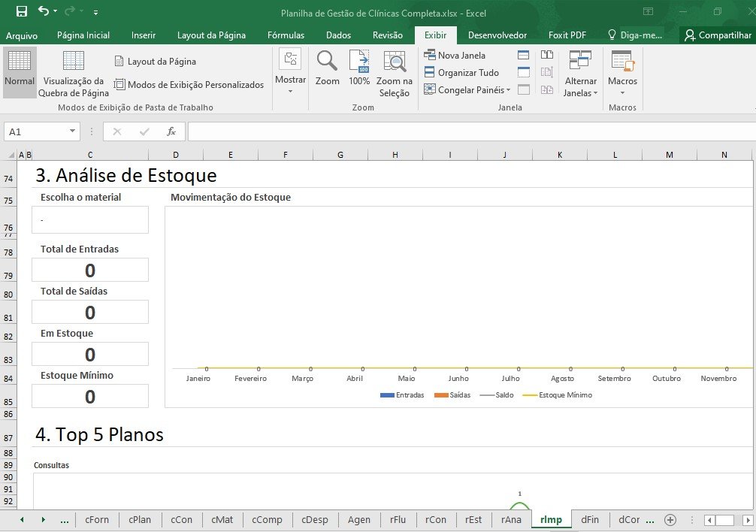Open the Zoom dialog magnifier icon
Image resolution: width=756 pixels, height=532 pixels.
coord(327,68)
